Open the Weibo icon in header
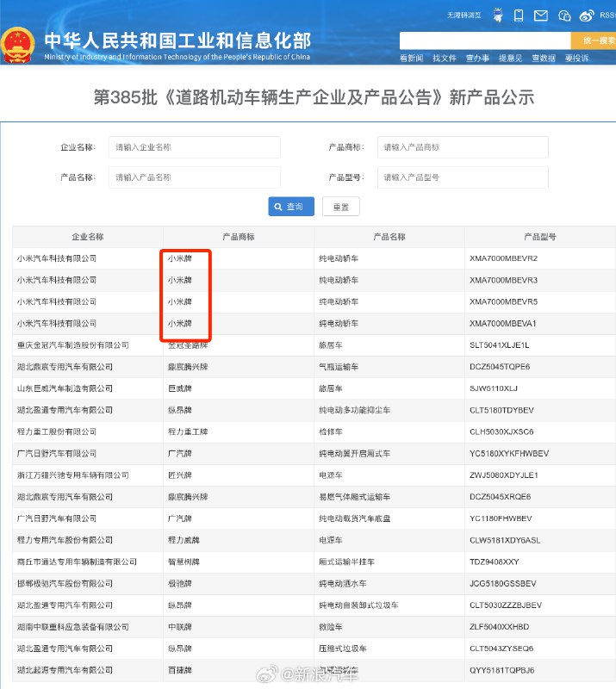The image size is (616, 689). click(x=587, y=16)
